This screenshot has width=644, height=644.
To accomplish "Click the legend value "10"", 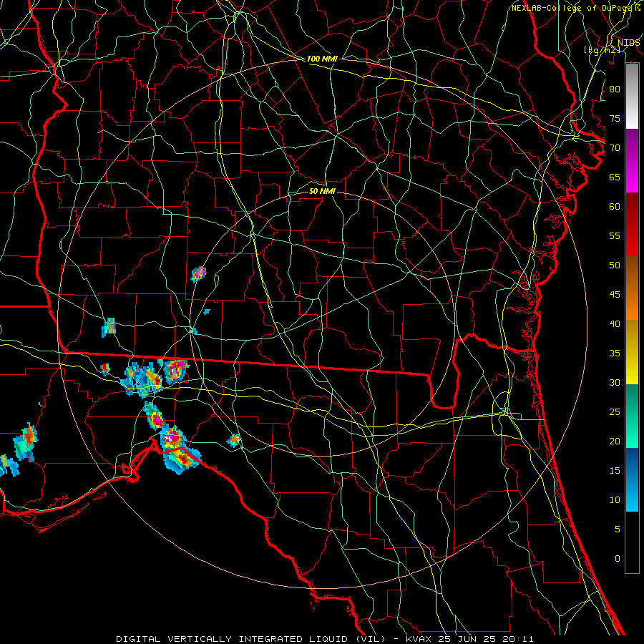I will (615, 500).
